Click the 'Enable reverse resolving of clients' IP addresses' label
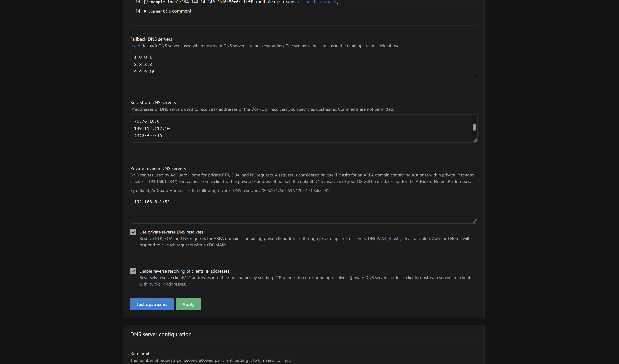The width and height of the screenshot is (619, 364). (184, 271)
